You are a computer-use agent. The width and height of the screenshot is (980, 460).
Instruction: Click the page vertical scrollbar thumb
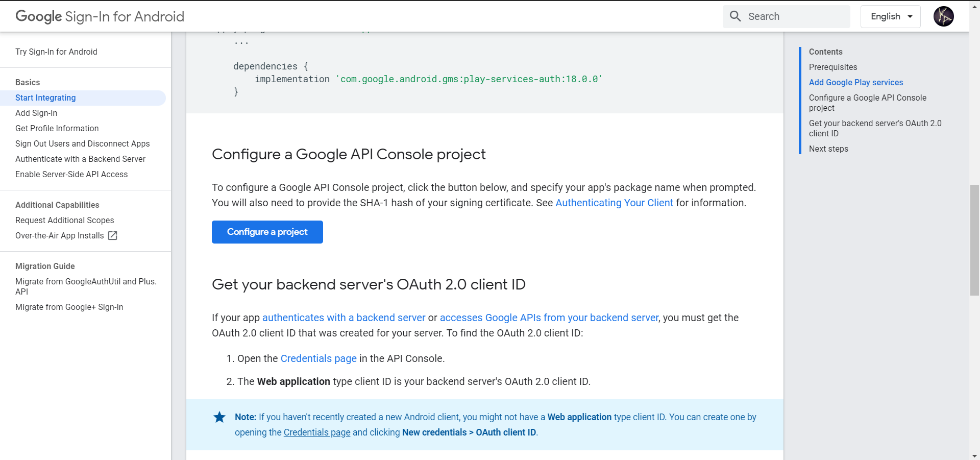(x=974, y=240)
